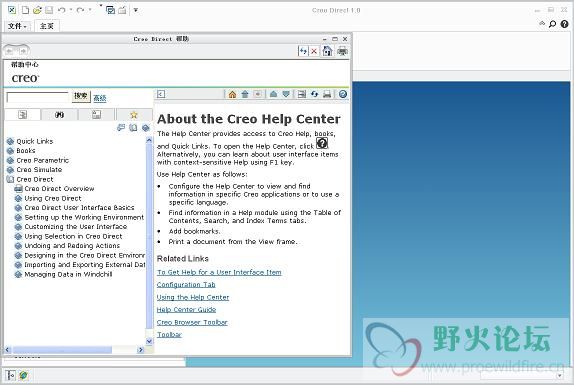Open the Creo Browser Toolbar link
Screen dimensions: 574x385
tap(192, 322)
